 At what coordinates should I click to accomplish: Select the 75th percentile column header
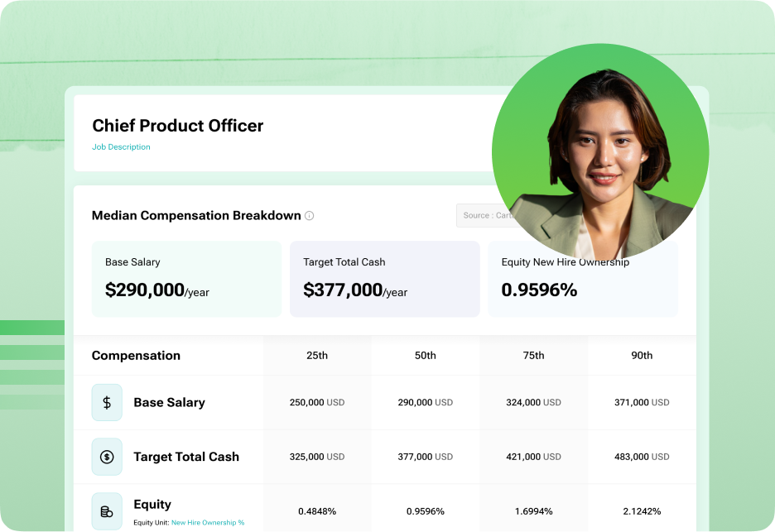point(534,356)
